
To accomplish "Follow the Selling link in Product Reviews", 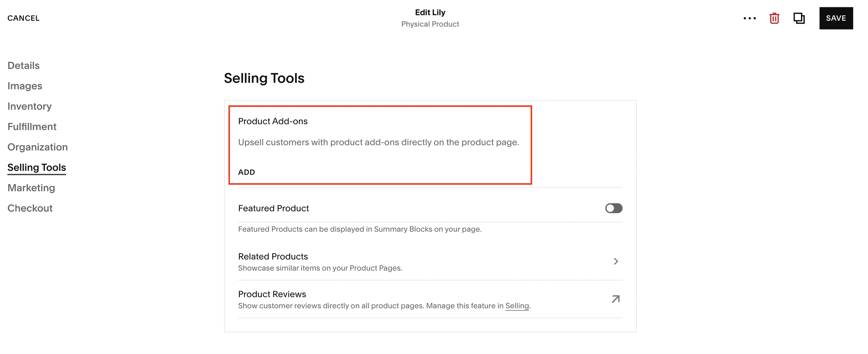I will click(x=517, y=306).
